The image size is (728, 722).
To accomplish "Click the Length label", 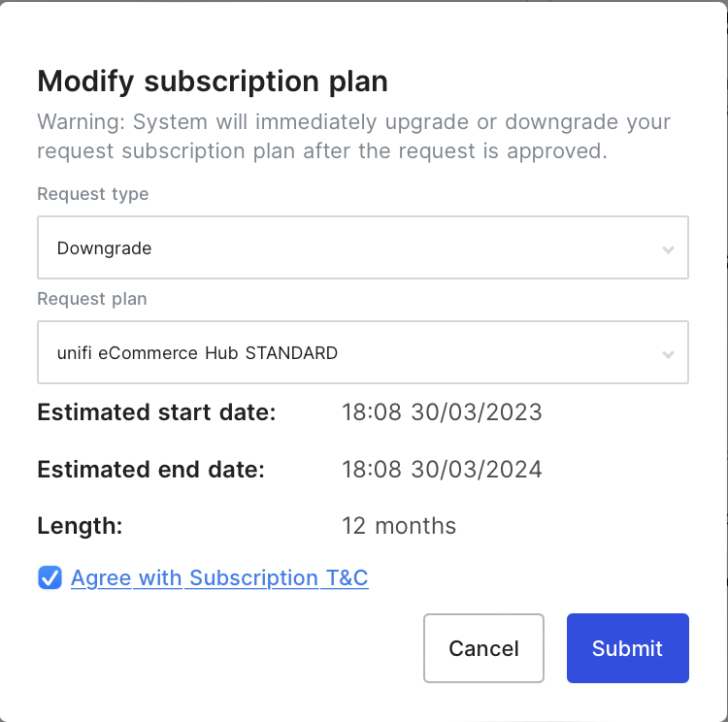I will [80, 526].
